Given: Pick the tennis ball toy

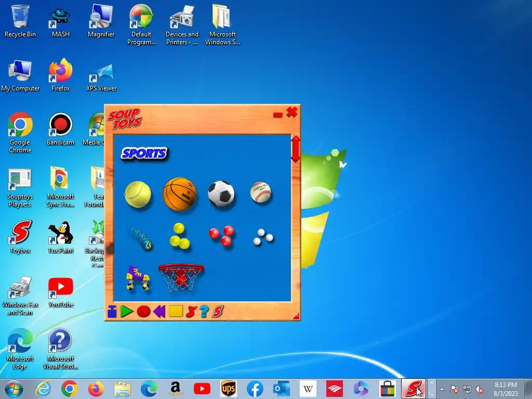Looking at the screenshot, I should coord(138,194).
